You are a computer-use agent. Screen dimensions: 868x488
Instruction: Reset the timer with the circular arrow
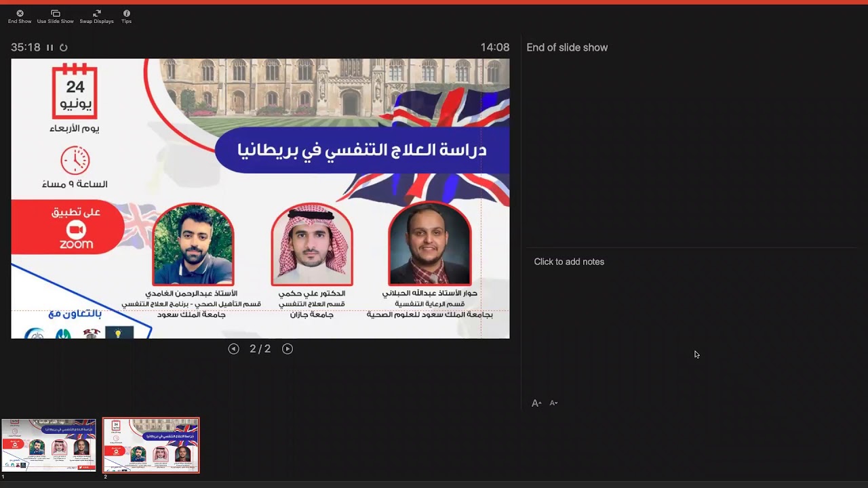64,47
